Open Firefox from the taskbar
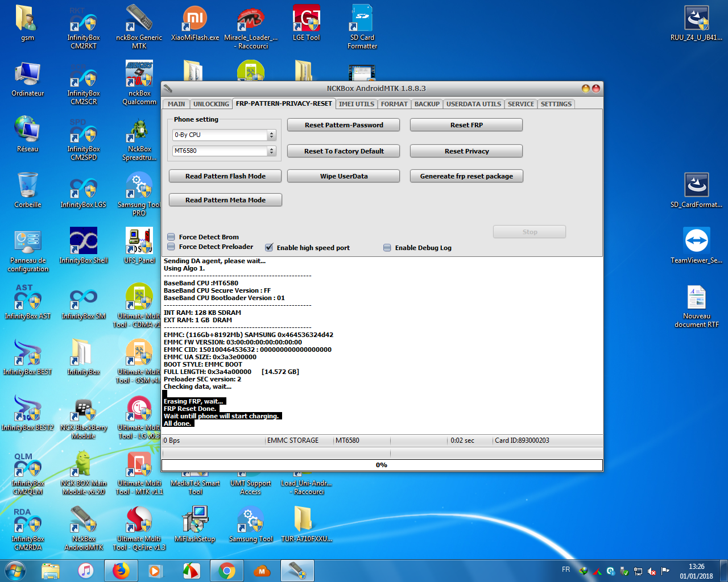The image size is (728, 582). pos(121,571)
